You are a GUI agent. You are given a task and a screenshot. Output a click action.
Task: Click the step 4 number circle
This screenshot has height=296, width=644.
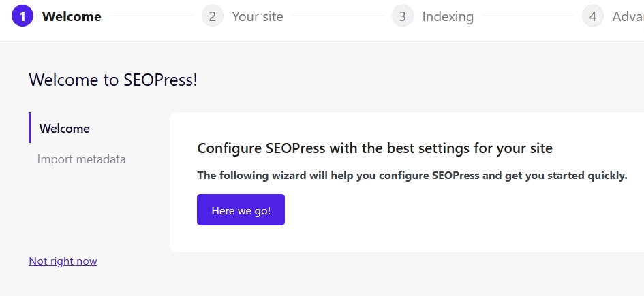pos(593,16)
